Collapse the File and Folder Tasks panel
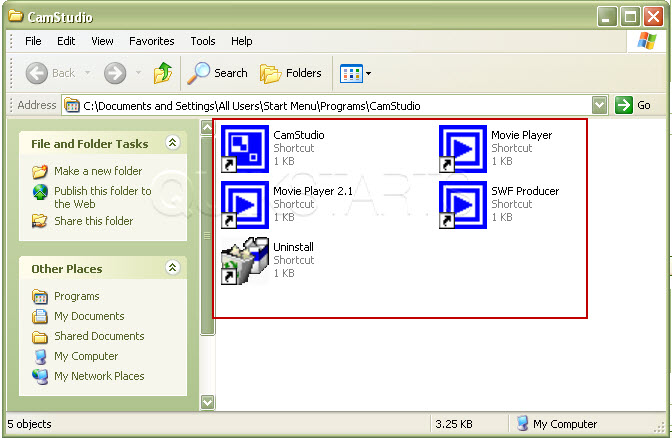Image resolution: width=672 pixels, height=438 pixels. coord(172,143)
